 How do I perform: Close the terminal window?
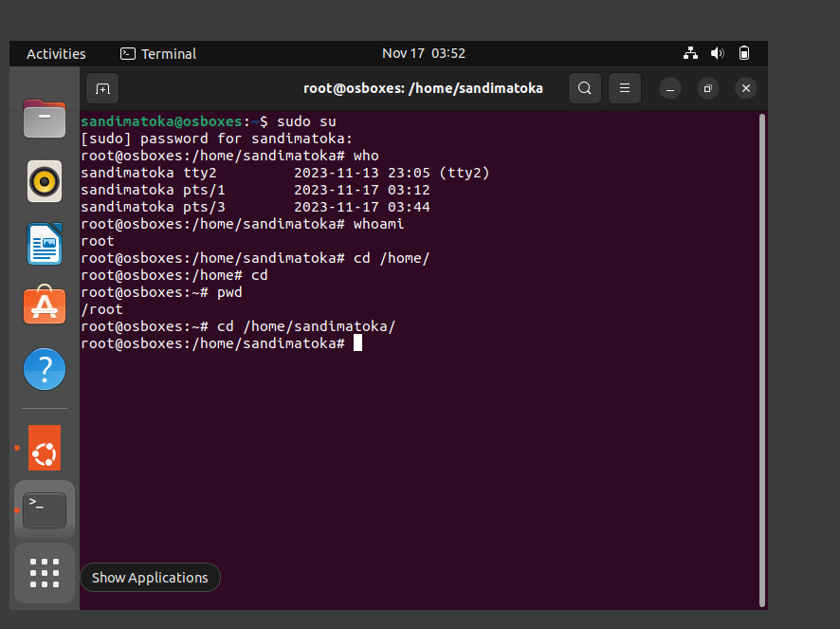[x=746, y=88]
